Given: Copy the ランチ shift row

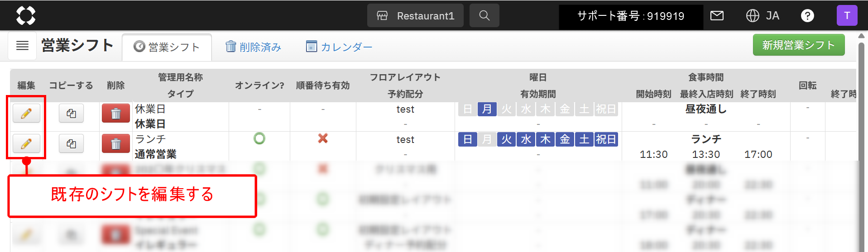Looking at the screenshot, I should point(71,143).
